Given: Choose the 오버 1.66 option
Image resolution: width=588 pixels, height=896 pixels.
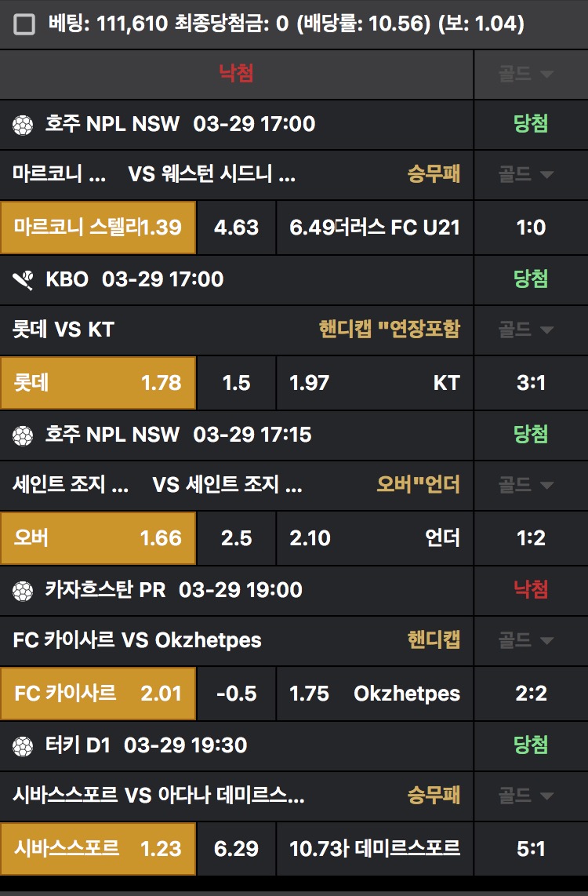Looking at the screenshot, I should pyautogui.click(x=98, y=538).
